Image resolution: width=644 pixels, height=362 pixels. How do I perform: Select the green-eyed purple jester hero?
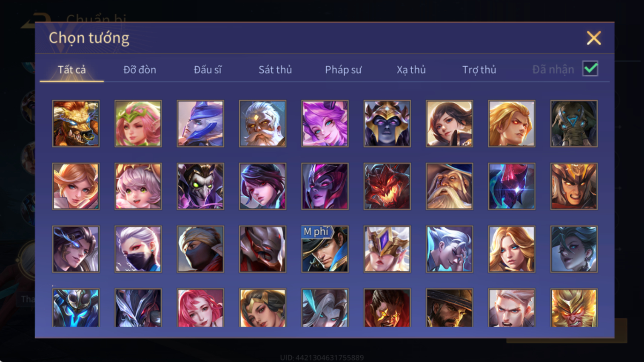pyautogui.click(x=200, y=187)
